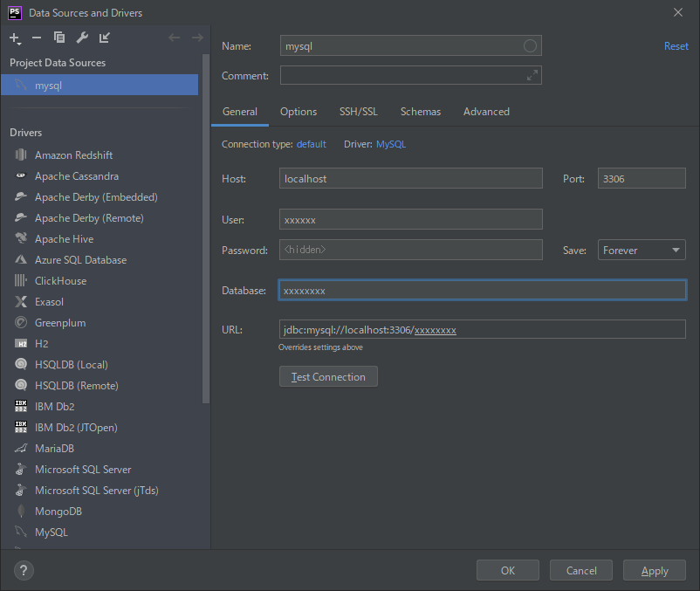Click the Reset link
The image size is (700, 591).
tap(676, 46)
